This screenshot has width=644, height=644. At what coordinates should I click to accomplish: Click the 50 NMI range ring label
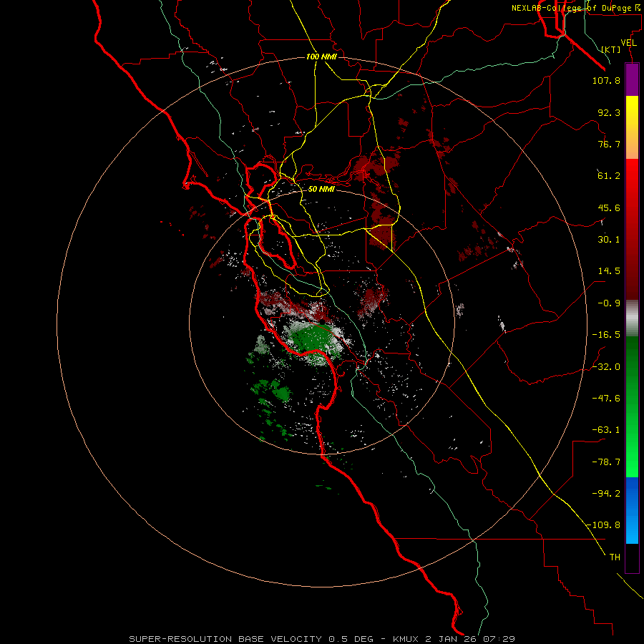click(321, 189)
